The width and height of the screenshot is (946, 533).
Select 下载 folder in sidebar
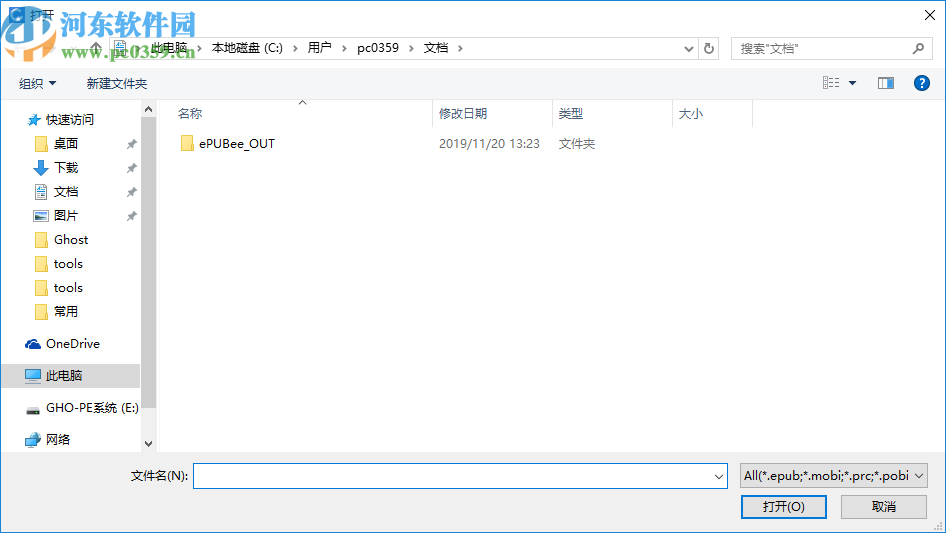tap(66, 168)
